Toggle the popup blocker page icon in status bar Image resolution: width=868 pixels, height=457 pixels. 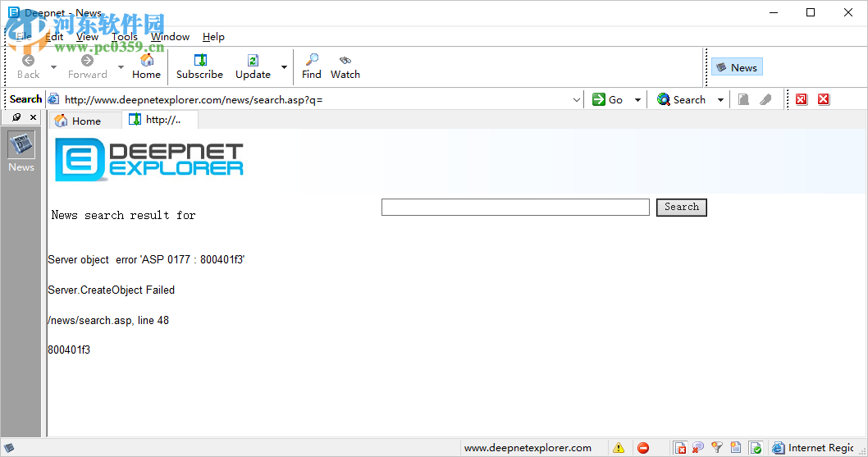coord(680,448)
